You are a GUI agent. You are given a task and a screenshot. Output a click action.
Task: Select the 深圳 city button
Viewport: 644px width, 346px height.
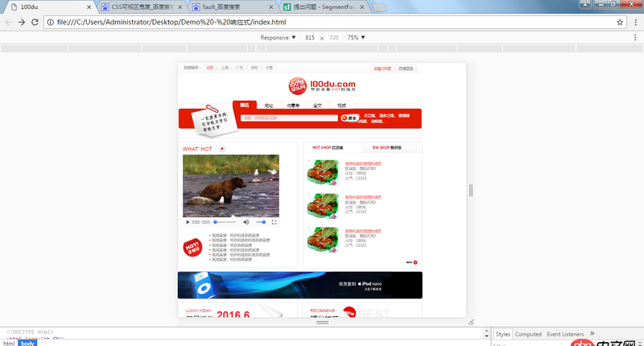(x=254, y=68)
